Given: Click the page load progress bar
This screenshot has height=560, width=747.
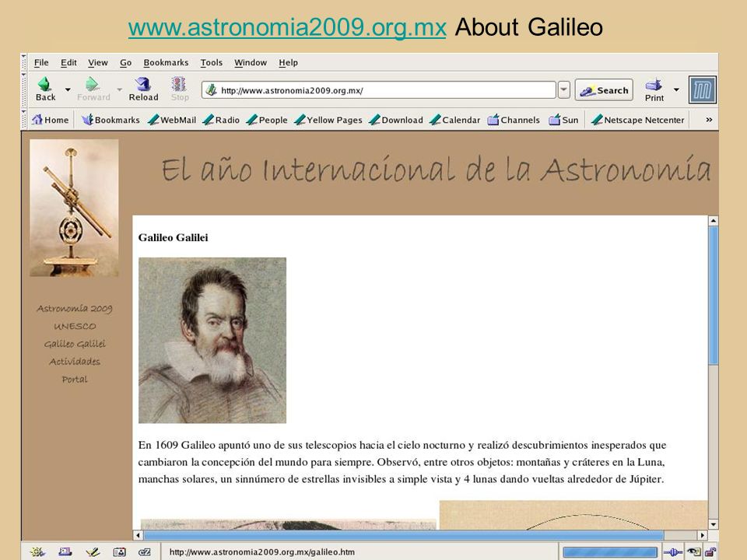Looking at the screenshot, I should [x=609, y=552].
